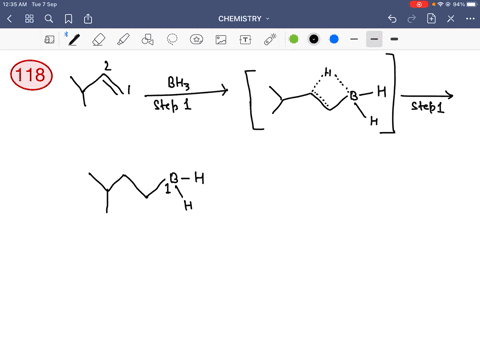Open the share and export menu
This screenshot has width=480, height=360.
[88, 19]
